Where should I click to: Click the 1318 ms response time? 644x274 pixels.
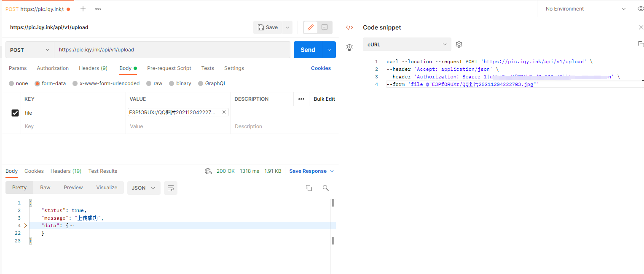tap(250, 171)
